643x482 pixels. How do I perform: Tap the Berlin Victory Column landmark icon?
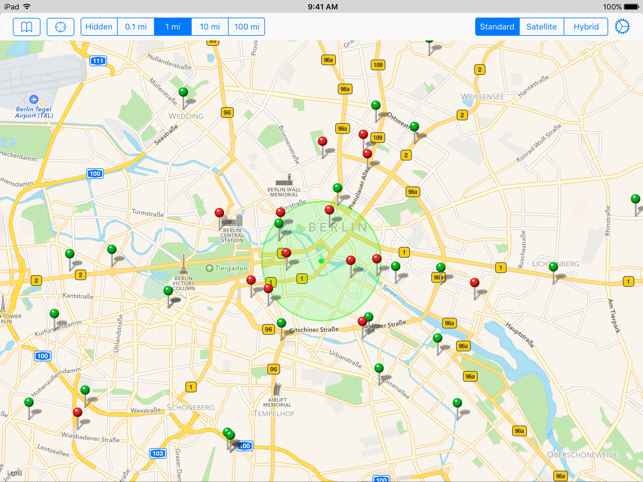(183, 265)
